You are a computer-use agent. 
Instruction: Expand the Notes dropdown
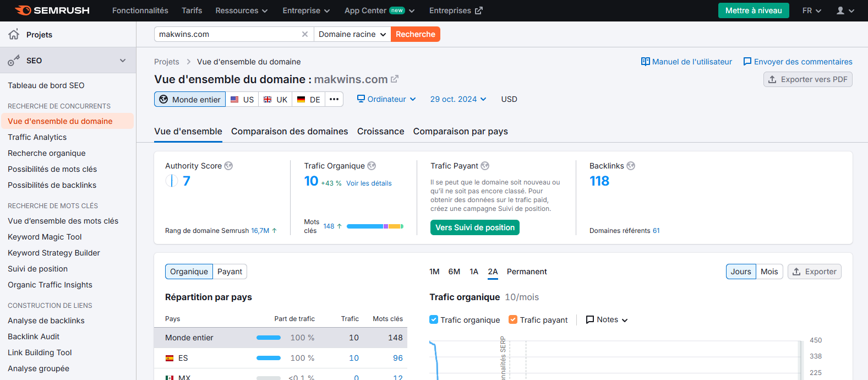point(607,319)
